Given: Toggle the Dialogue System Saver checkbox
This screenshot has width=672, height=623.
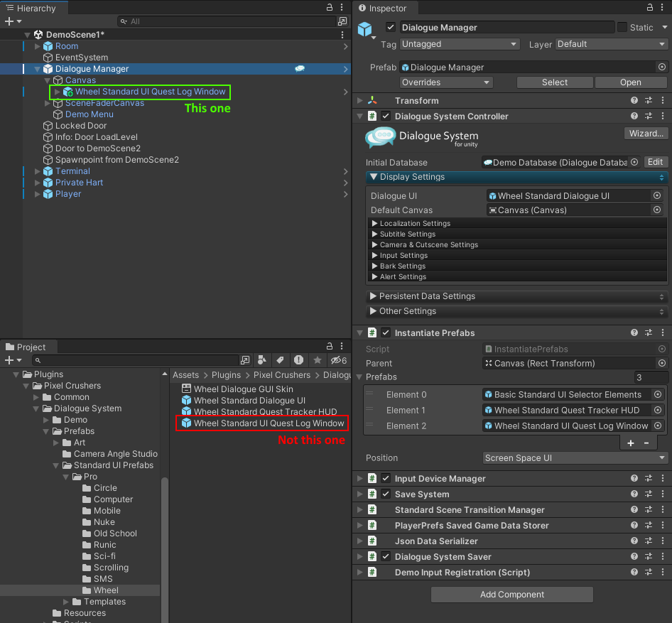Looking at the screenshot, I should (386, 557).
